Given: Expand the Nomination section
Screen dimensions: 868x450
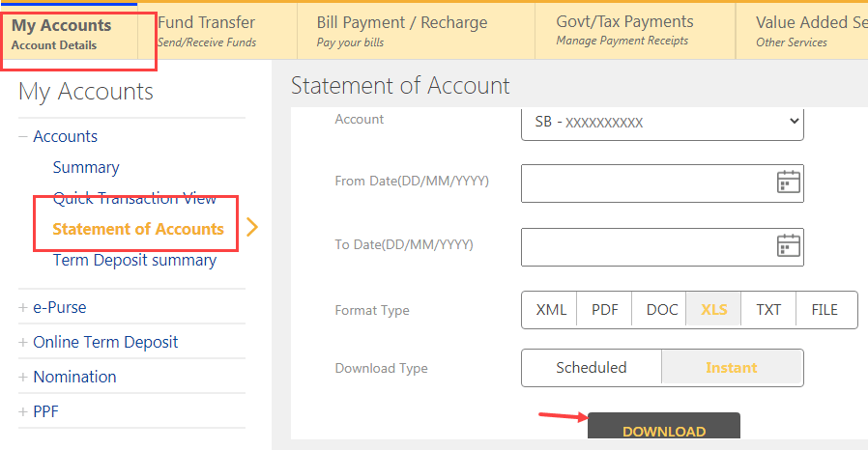Looking at the screenshot, I should (23, 377).
